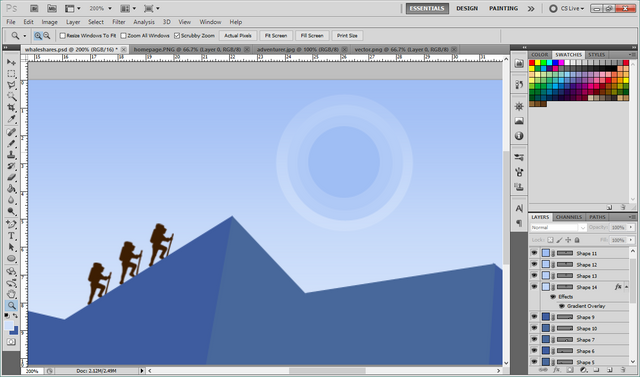Delete layer using trash icon
The width and height of the screenshot is (640, 377).
(x=623, y=370)
